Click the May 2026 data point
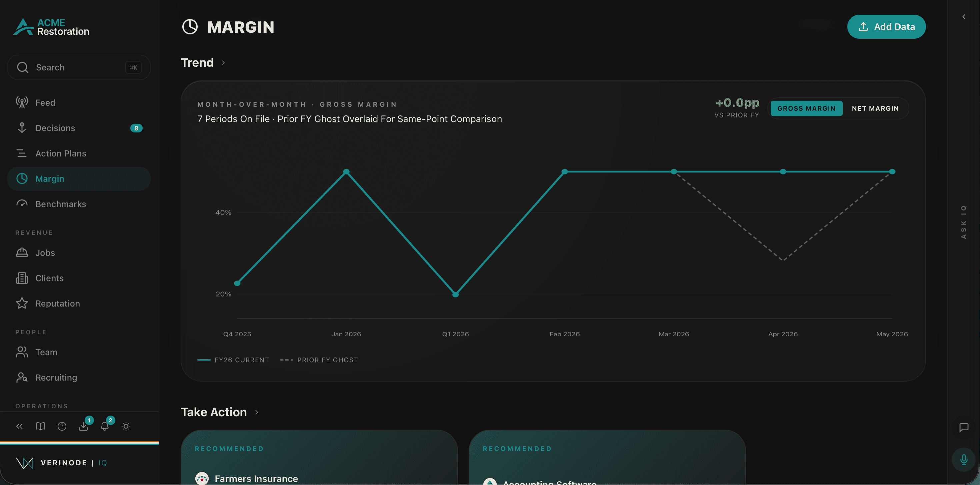The width and height of the screenshot is (980, 485). coord(892,172)
